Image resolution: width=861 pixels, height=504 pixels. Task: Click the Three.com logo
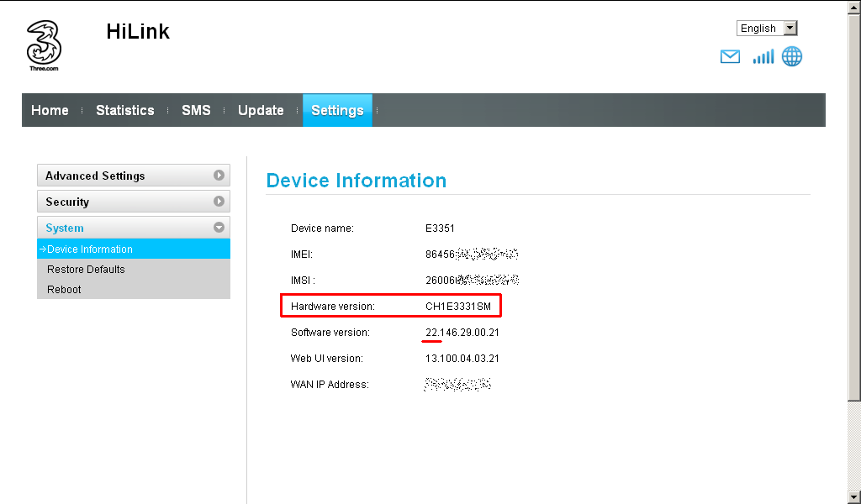point(44,45)
